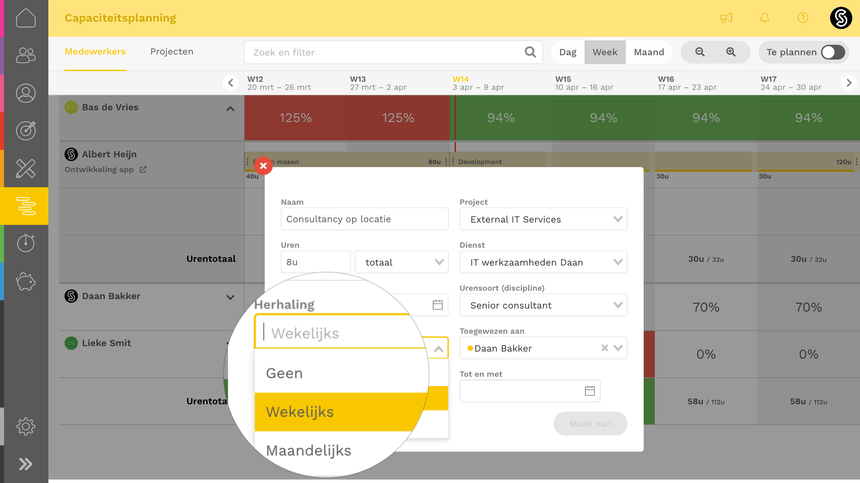Switch to the Medewerkers tab
860x483 pixels.
pos(95,52)
